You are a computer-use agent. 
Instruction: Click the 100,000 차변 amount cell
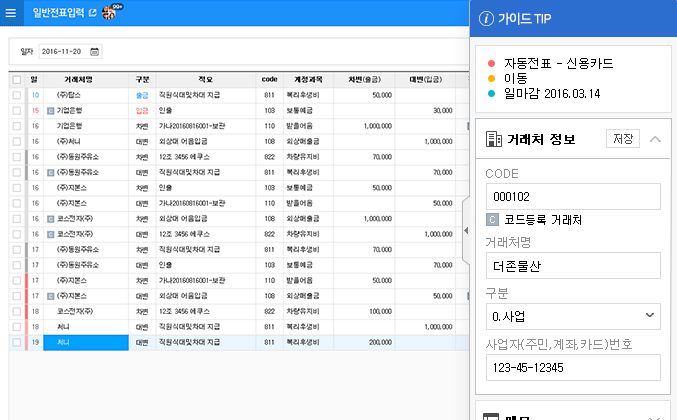(x=364, y=311)
